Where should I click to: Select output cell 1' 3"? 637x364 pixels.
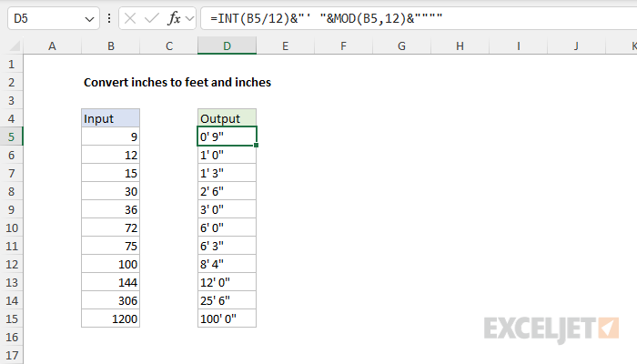pos(227,173)
